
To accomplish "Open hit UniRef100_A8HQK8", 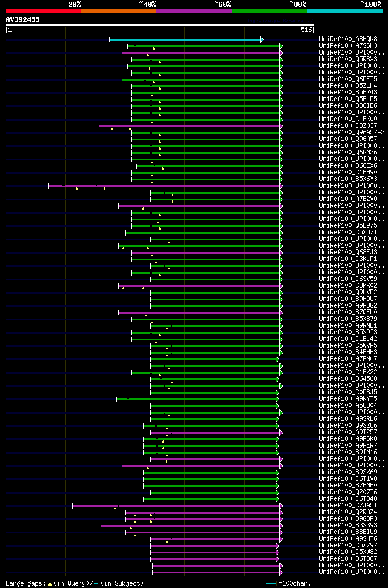I will click(x=348, y=39).
